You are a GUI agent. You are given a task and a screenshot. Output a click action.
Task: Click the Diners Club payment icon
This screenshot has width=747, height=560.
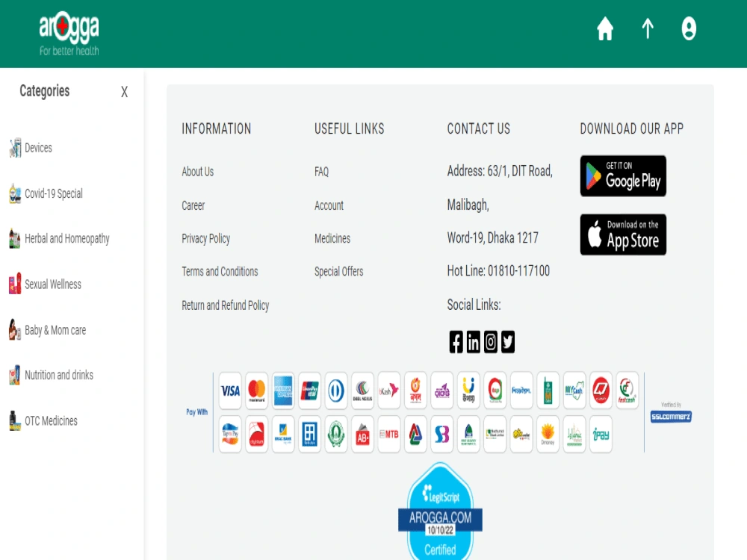(x=336, y=391)
